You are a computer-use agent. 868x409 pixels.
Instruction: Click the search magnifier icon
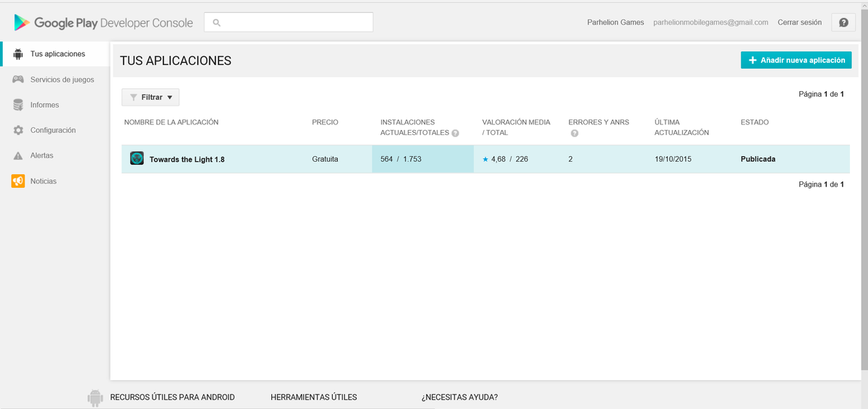tap(216, 22)
